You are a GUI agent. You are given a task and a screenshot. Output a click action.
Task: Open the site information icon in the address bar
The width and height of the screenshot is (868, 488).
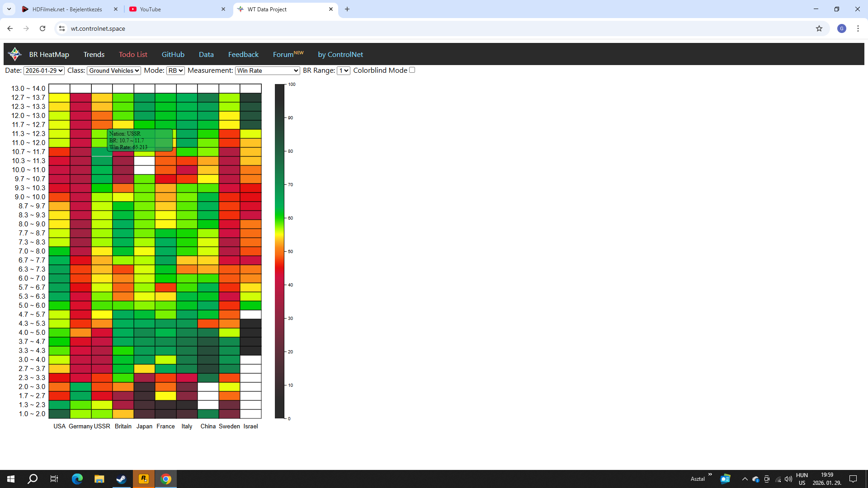pyautogui.click(x=62, y=28)
